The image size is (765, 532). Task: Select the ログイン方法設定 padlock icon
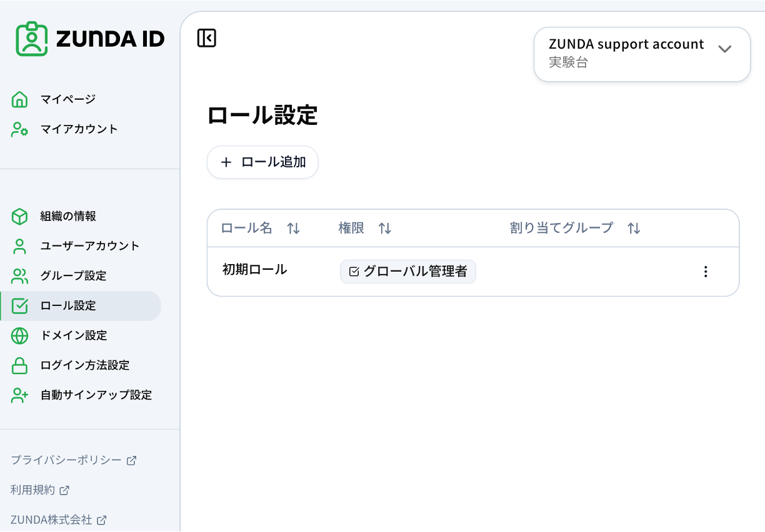click(x=18, y=365)
